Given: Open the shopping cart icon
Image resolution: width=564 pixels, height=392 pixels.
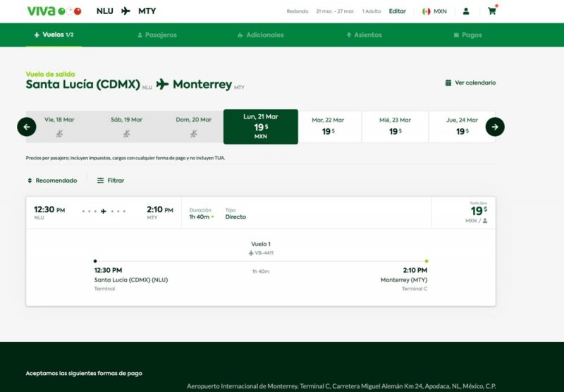Looking at the screenshot, I should point(491,11).
